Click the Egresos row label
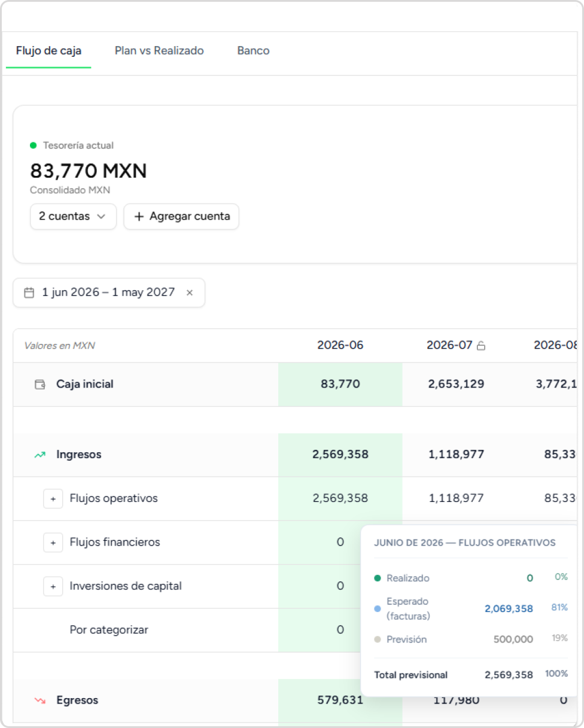This screenshot has width=584, height=728. (x=77, y=700)
